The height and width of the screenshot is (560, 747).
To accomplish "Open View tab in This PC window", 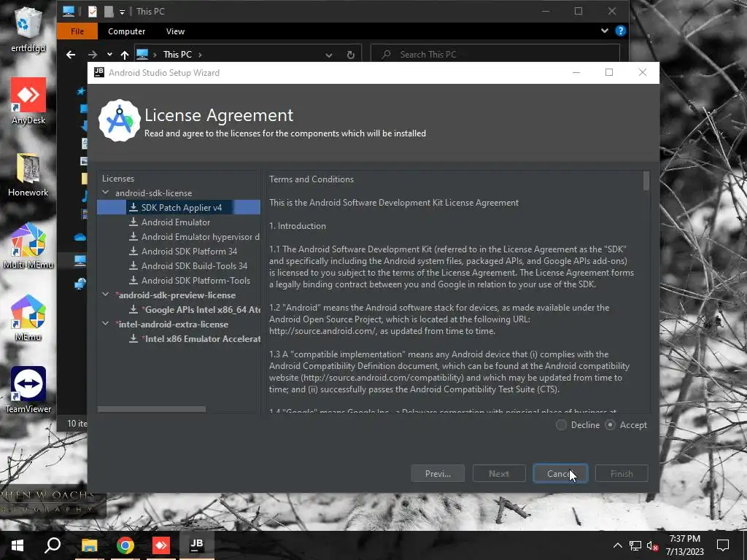I will (x=175, y=31).
